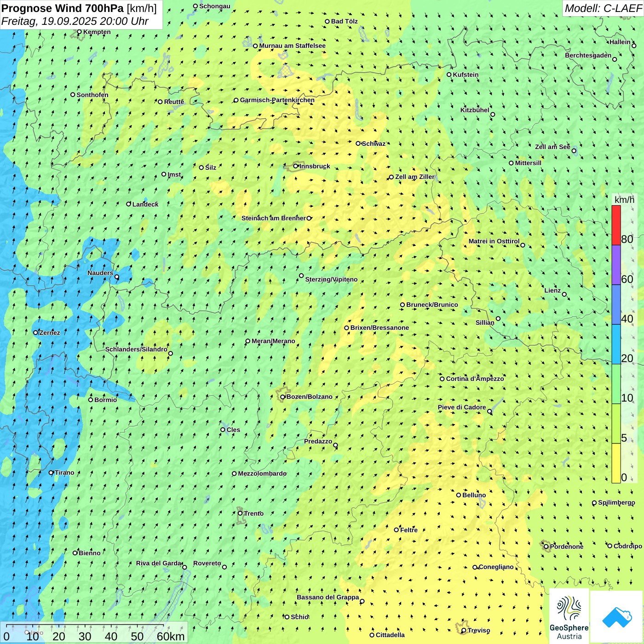Click the 'Rovereto' label
Viewport: 644px width, 644px height.
pos(207,563)
